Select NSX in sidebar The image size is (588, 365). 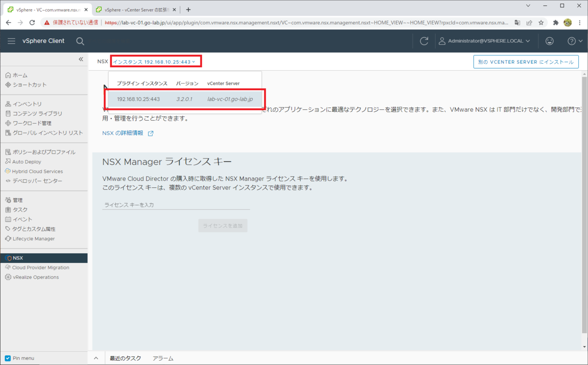44,258
